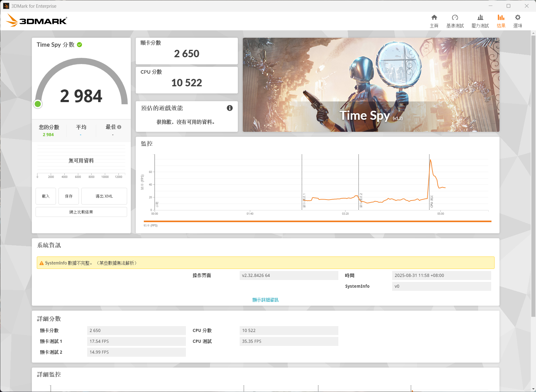Click the 系統資訊 section heading
The height and width of the screenshot is (392, 536).
pyautogui.click(x=49, y=245)
